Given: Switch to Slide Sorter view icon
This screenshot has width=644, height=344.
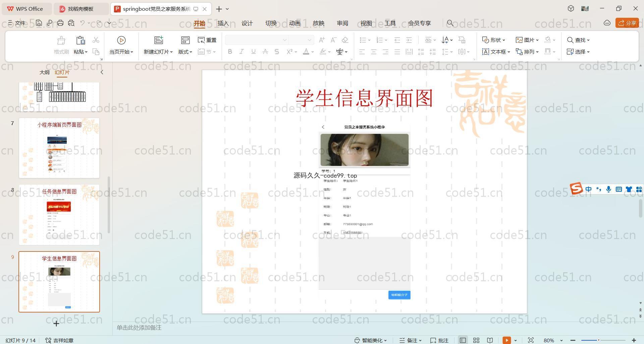Looking at the screenshot, I should (x=476, y=340).
